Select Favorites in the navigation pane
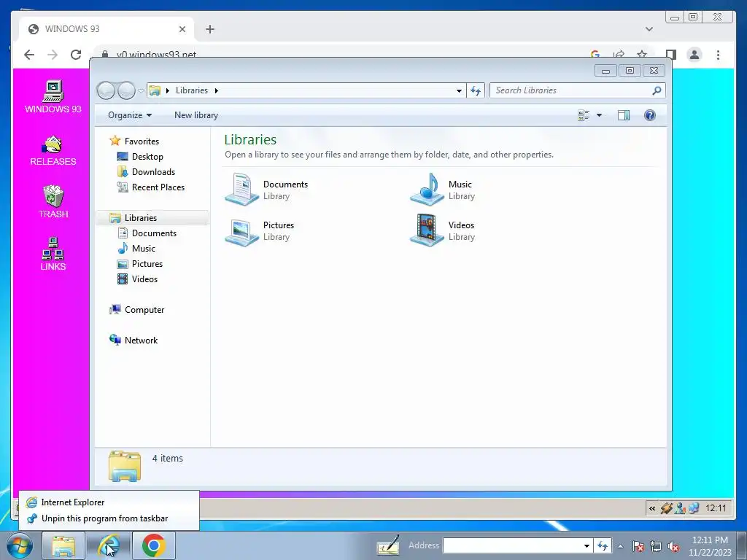The height and width of the screenshot is (560, 747). (x=142, y=141)
